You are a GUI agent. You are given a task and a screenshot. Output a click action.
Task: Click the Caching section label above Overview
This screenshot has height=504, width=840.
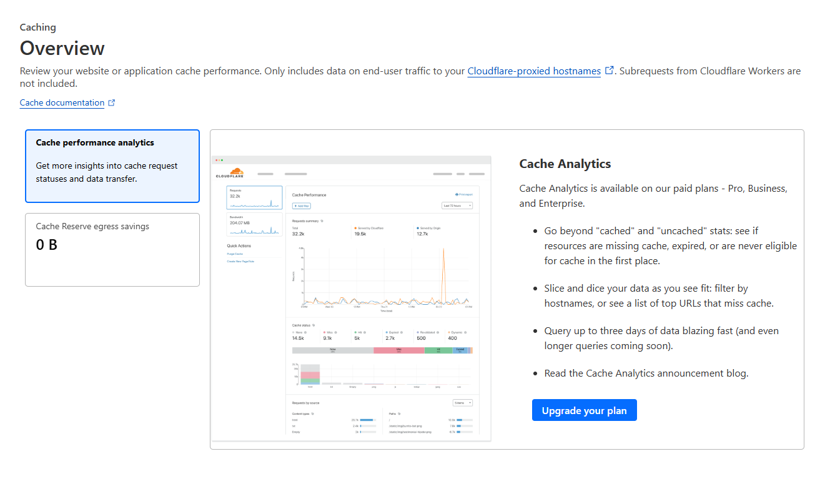point(38,27)
